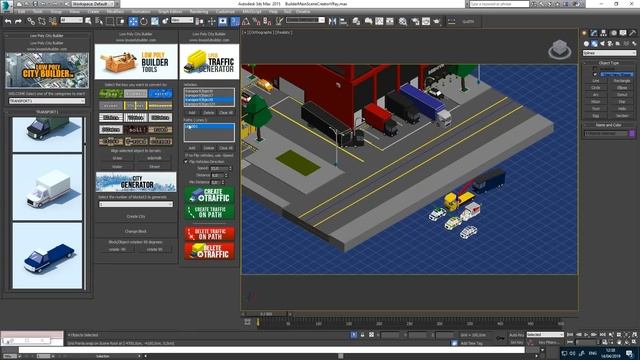Toggle the Selection Lock icon in status bar
Screen dimensions: 640x360
pyautogui.click(x=362, y=335)
